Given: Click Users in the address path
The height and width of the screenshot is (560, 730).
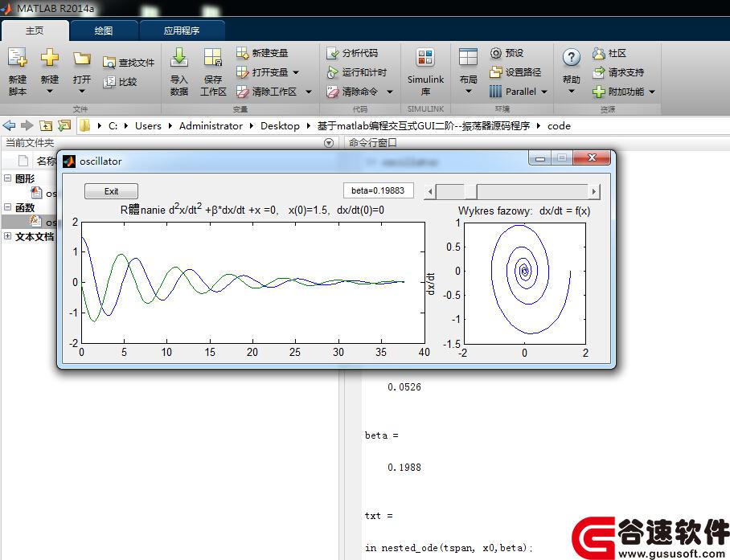Looking at the screenshot, I should point(148,125).
